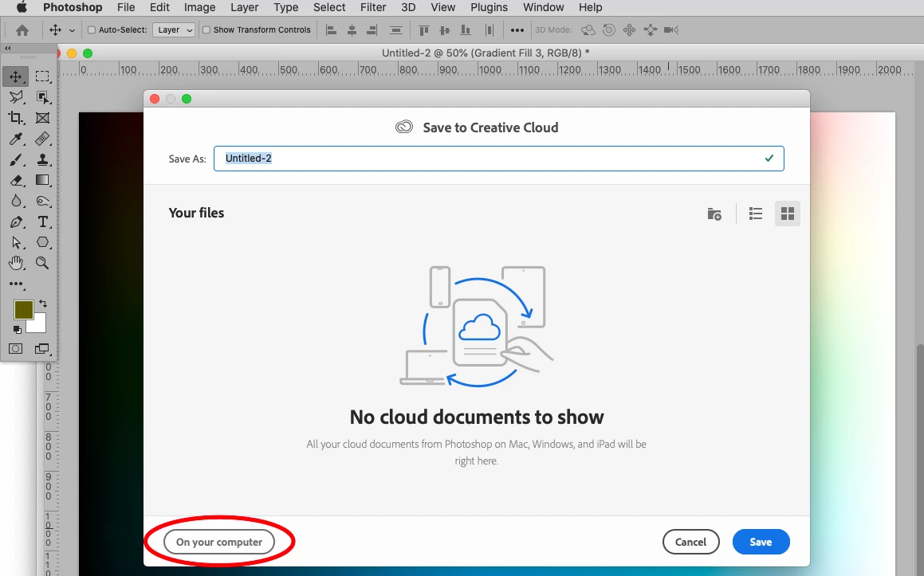This screenshot has width=924, height=576.
Task: Select the Frame tool
Action: point(41,118)
